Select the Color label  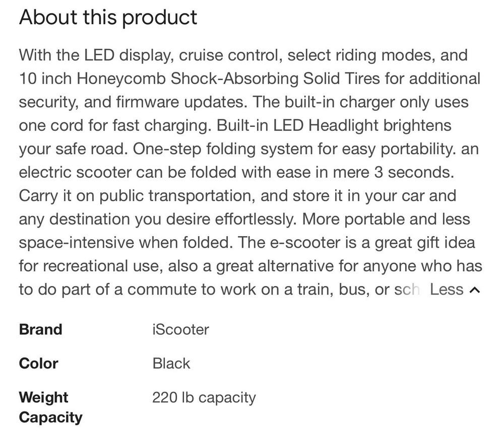pos(39,363)
